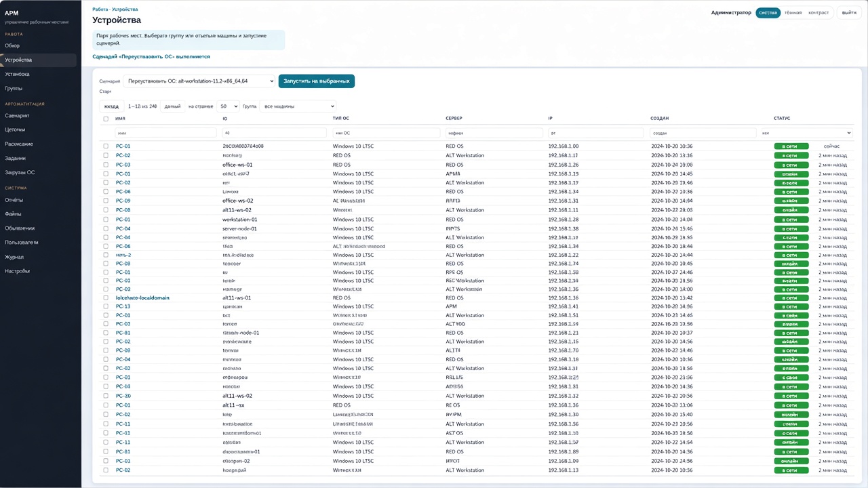Click the Запустить на выбранных button
This screenshot has height=488, width=868.
[x=317, y=81]
